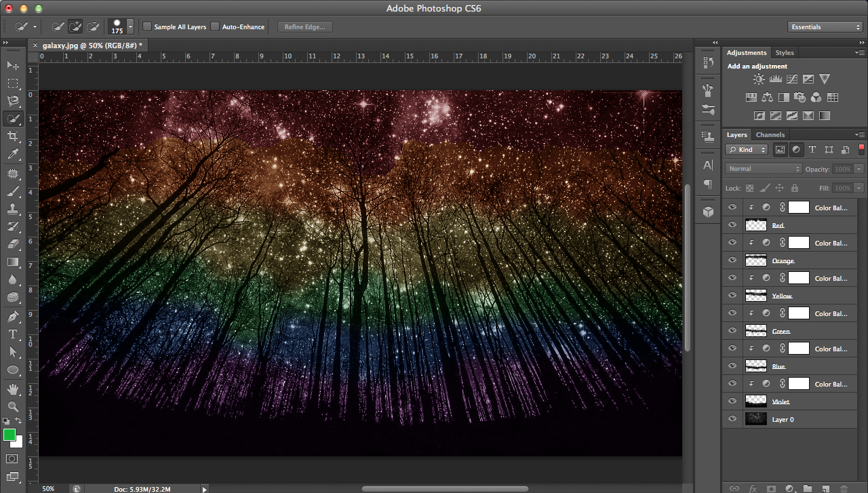Select the Eraser tool

[13, 244]
